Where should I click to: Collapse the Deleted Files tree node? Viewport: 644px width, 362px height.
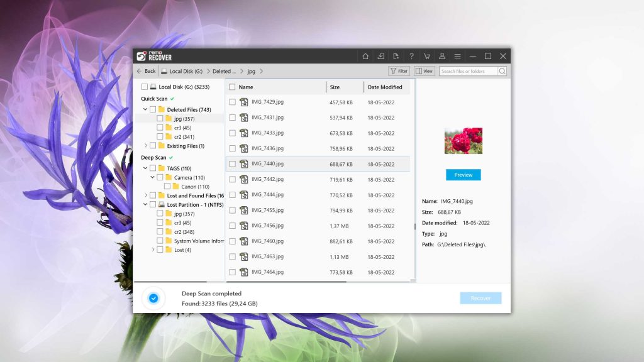[x=145, y=109]
